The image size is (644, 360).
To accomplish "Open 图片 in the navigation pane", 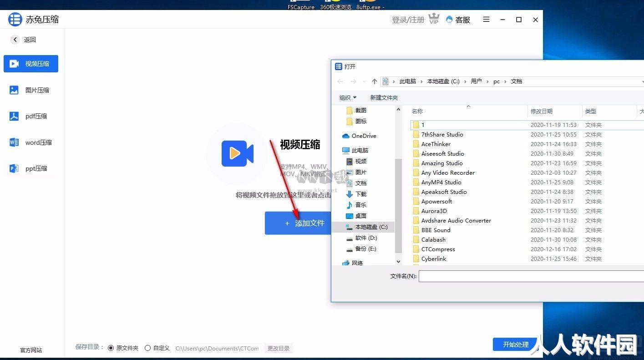I will tap(356, 172).
